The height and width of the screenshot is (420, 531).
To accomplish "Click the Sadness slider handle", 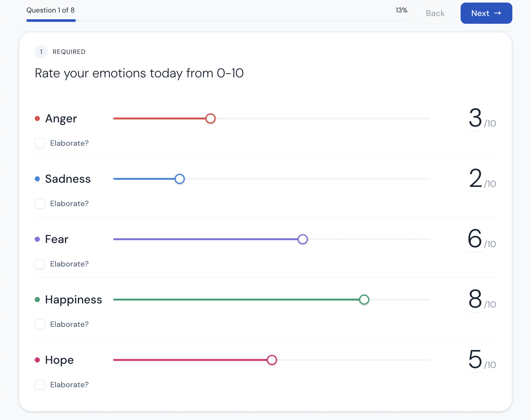I will pos(180,179).
